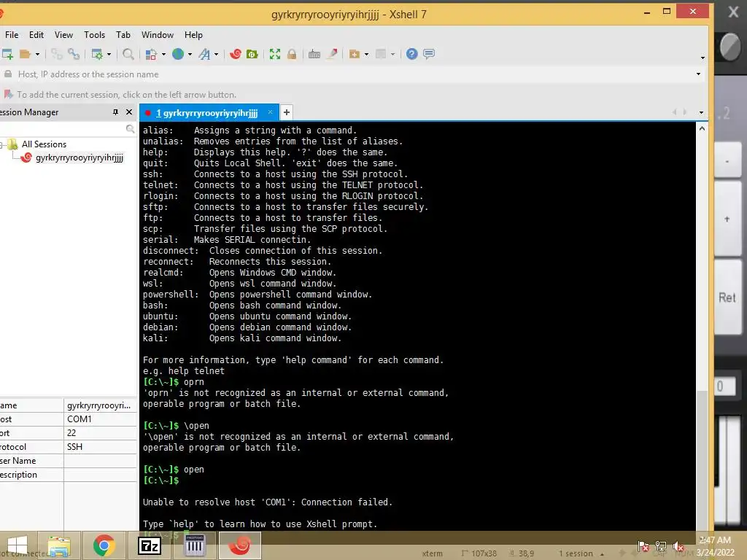This screenshot has width=747, height=560.
Task: Open the Find magnifier toolbar icon
Action: [128, 54]
